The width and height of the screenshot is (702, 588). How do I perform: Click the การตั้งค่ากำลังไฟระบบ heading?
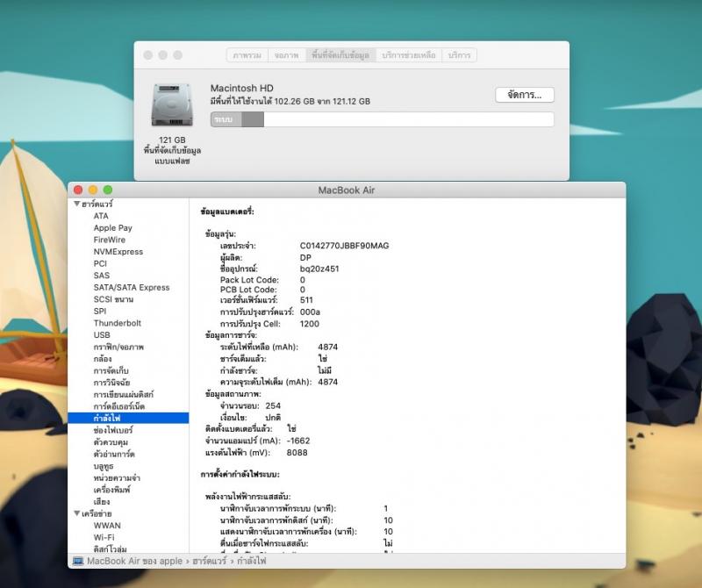pos(240,474)
